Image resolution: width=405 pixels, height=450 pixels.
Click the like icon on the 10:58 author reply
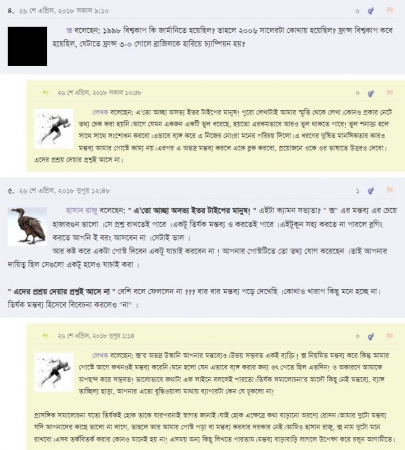[x=371, y=93]
